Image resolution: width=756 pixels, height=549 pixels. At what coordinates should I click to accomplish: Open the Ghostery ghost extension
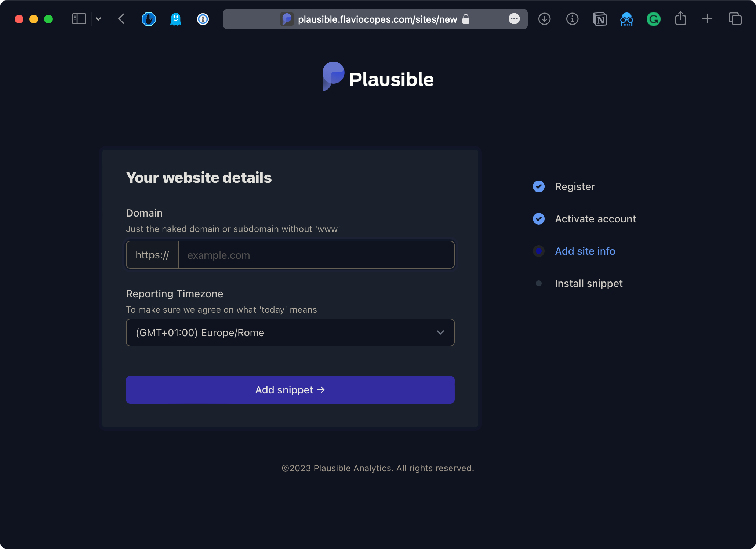[176, 19]
